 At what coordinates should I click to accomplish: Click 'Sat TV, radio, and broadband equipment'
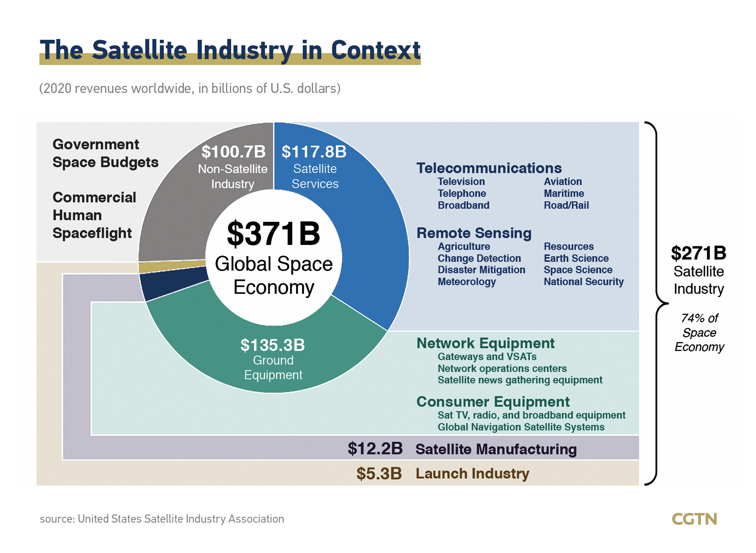point(532,416)
